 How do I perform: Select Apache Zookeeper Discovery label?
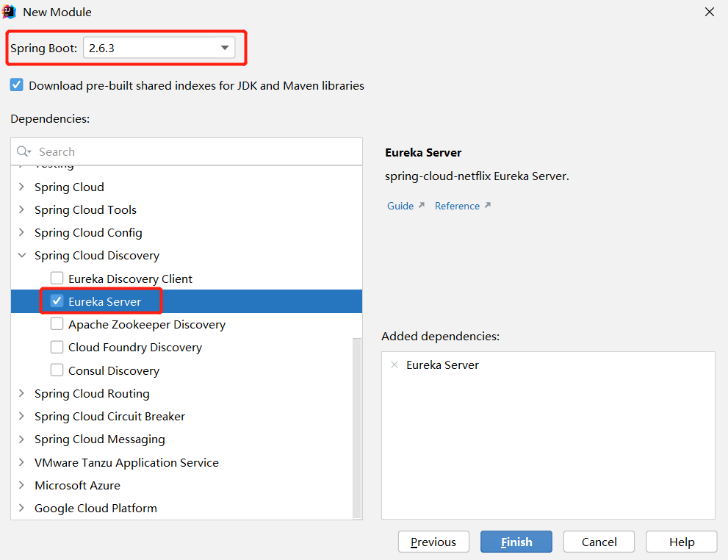coord(147,324)
